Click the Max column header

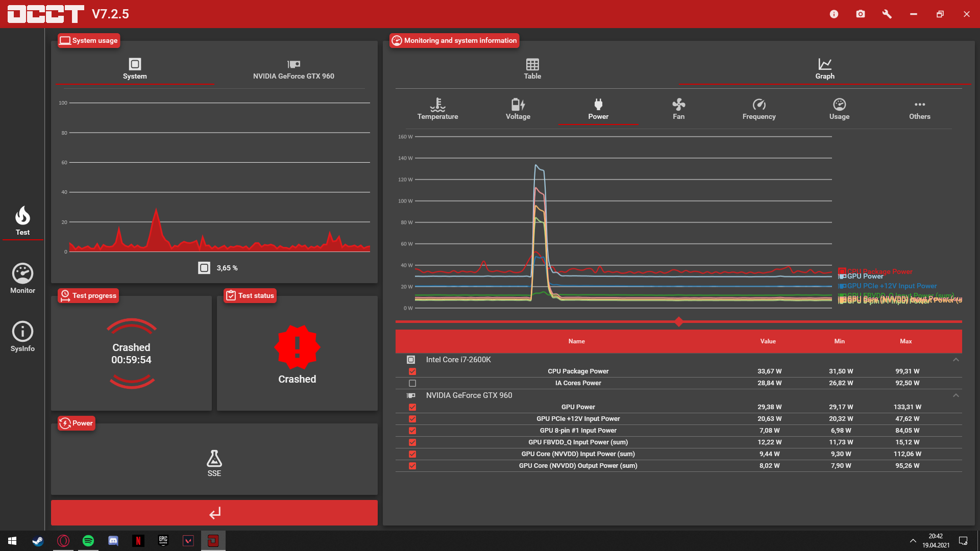(x=905, y=341)
